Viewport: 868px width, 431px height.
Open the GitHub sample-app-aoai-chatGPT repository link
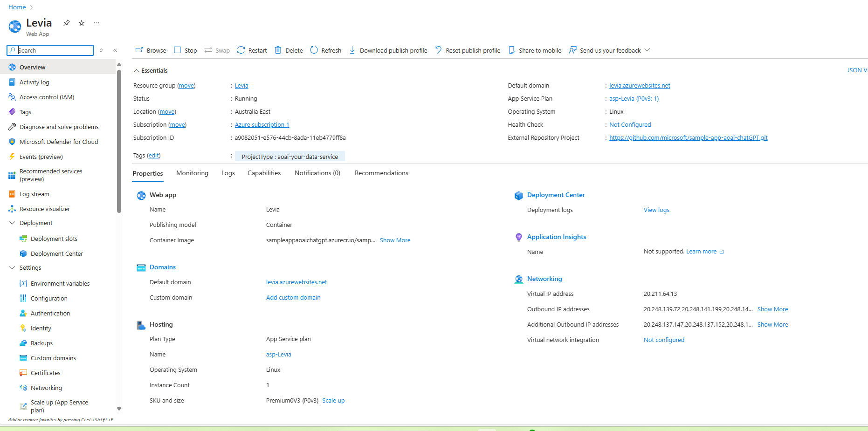[x=688, y=138]
